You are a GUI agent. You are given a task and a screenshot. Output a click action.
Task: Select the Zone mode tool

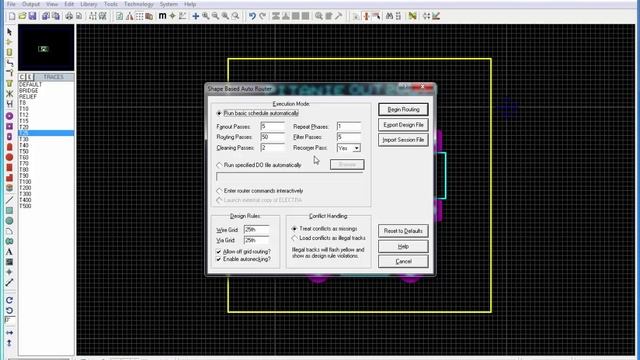click(9, 83)
